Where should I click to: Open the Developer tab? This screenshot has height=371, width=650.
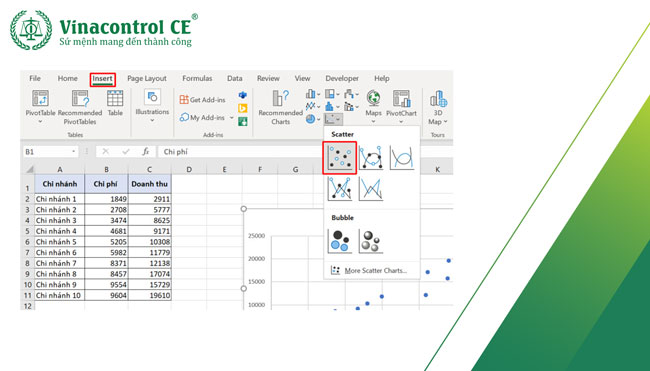coord(342,78)
